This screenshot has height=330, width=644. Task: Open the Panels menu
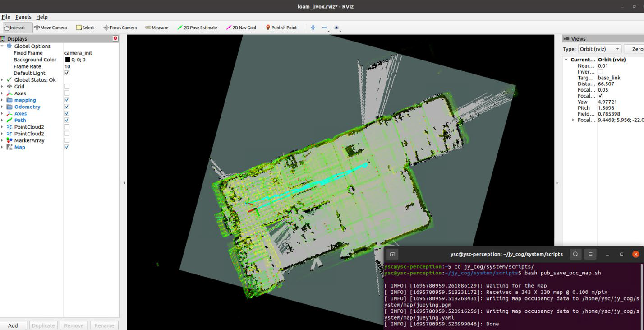(x=23, y=17)
